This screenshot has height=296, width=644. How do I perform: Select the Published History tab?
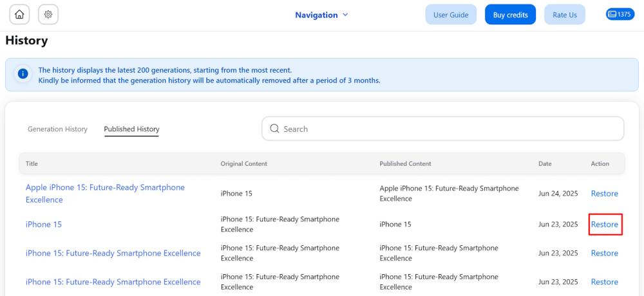(131, 129)
